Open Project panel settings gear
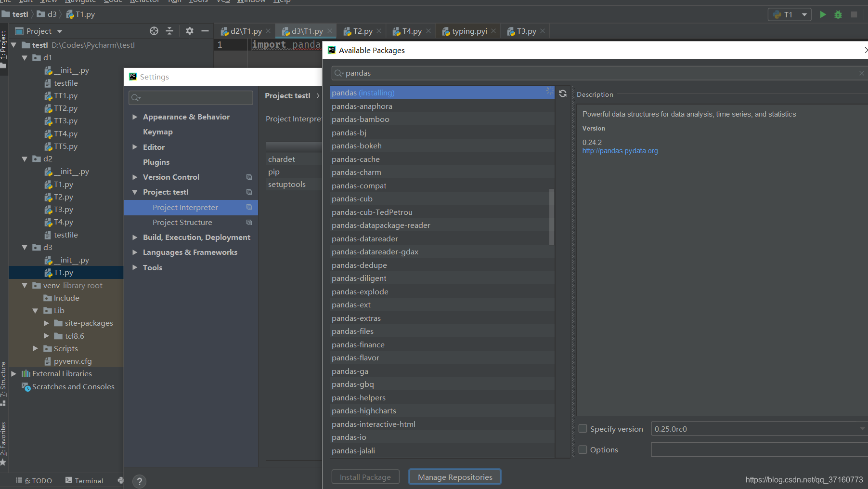 190,31
